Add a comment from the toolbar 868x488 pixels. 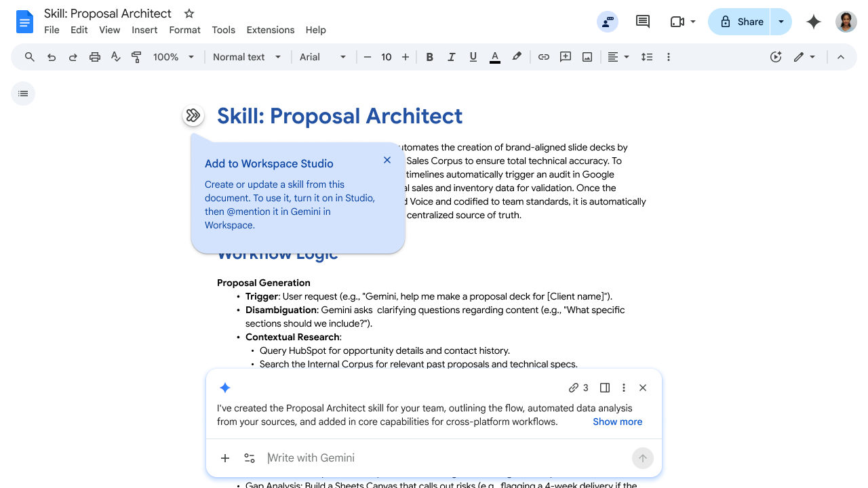[x=566, y=57]
